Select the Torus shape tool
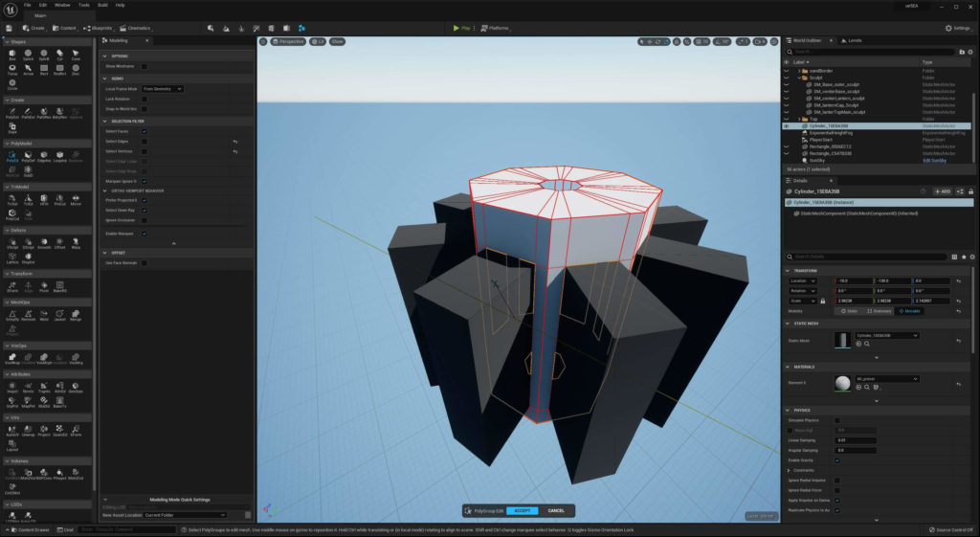This screenshot has width=980, height=537. (11, 69)
